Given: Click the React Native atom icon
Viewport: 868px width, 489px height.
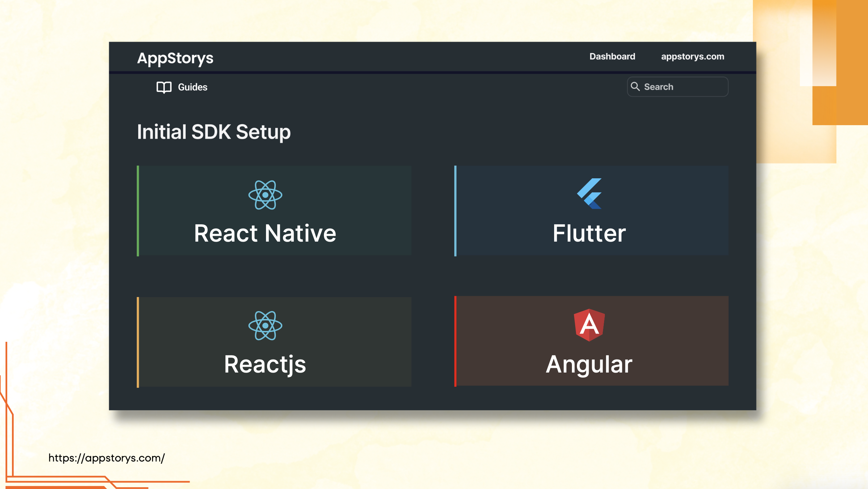Looking at the screenshot, I should point(265,195).
